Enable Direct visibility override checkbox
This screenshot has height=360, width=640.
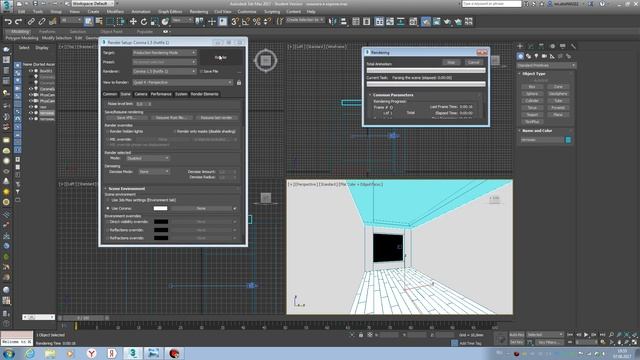(x=108, y=222)
